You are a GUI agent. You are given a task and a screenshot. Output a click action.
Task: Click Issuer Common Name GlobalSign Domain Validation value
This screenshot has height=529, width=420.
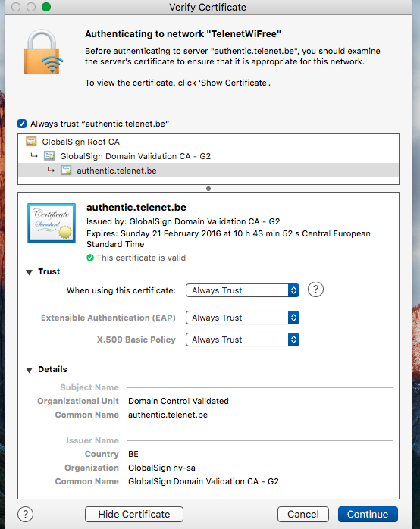(x=203, y=481)
